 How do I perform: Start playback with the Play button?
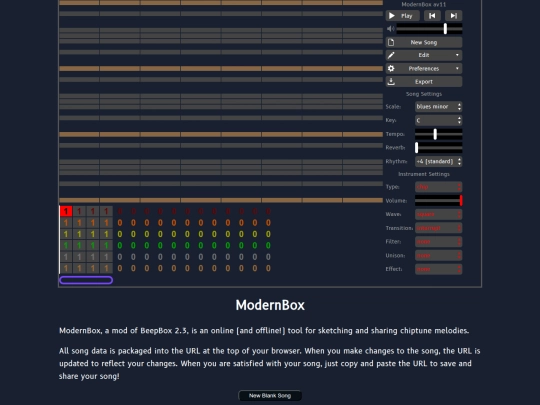pos(402,16)
